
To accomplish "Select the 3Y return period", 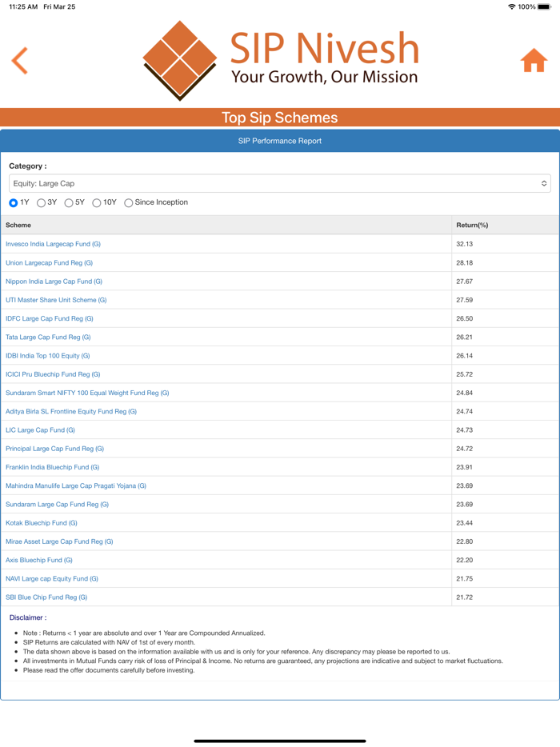I will pos(41,203).
